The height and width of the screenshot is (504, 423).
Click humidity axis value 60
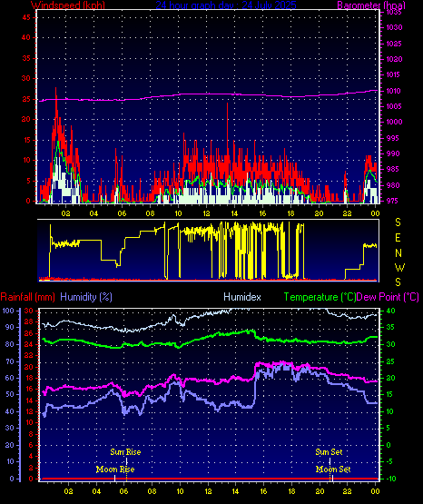[10, 378]
